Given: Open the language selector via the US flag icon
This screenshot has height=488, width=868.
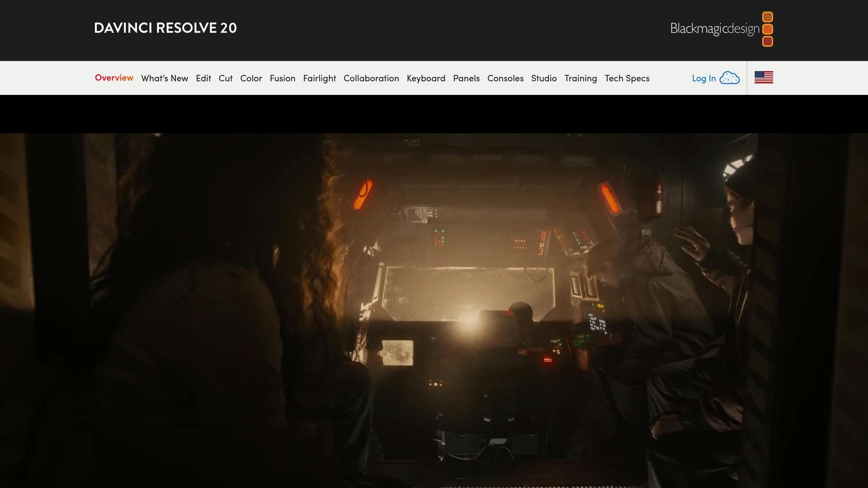Looking at the screenshot, I should tap(764, 78).
